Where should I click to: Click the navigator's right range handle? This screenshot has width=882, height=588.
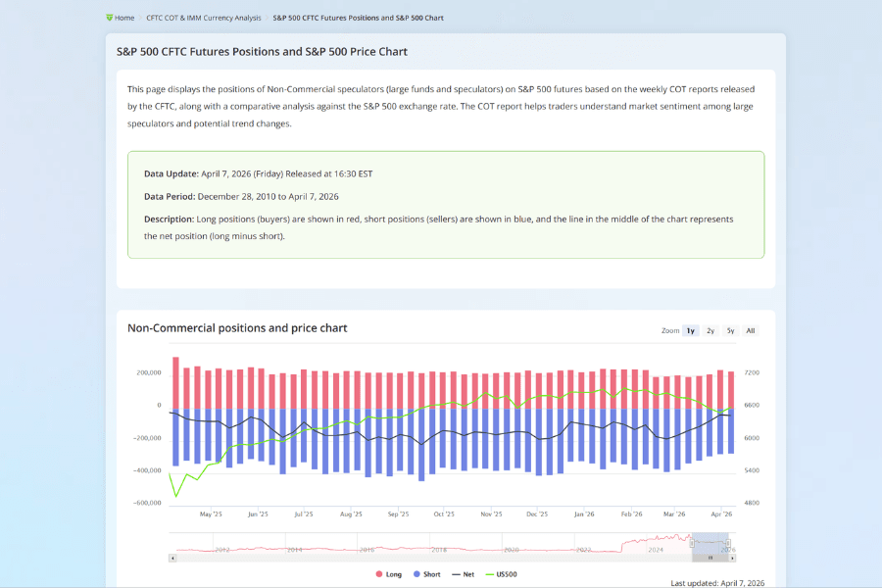coord(727,541)
